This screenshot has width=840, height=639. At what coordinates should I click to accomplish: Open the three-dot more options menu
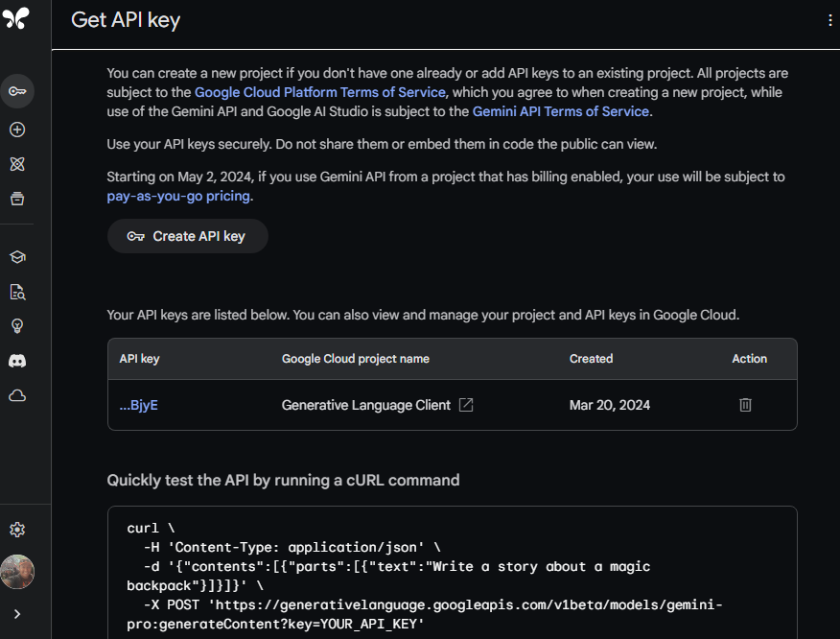coord(829,20)
